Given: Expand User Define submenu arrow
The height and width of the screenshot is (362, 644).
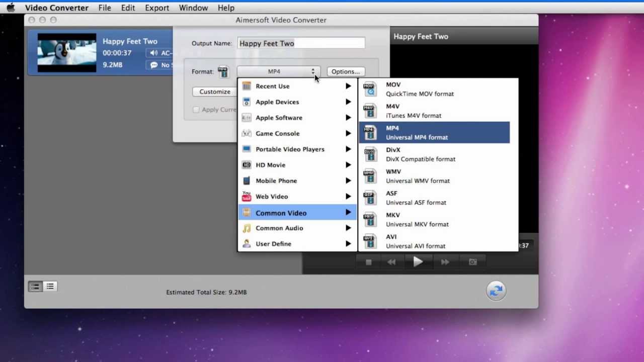Looking at the screenshot, I should tap(348, 244).
